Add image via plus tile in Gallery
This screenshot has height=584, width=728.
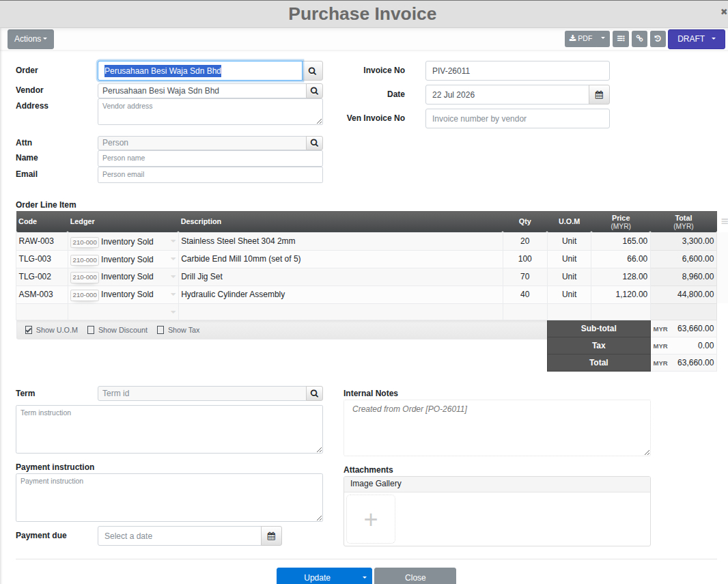click(371, 519)
